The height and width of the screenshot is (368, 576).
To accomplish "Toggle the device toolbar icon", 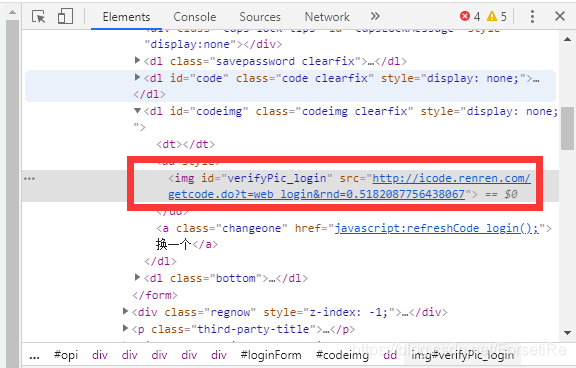I will (x=65, y=17).
